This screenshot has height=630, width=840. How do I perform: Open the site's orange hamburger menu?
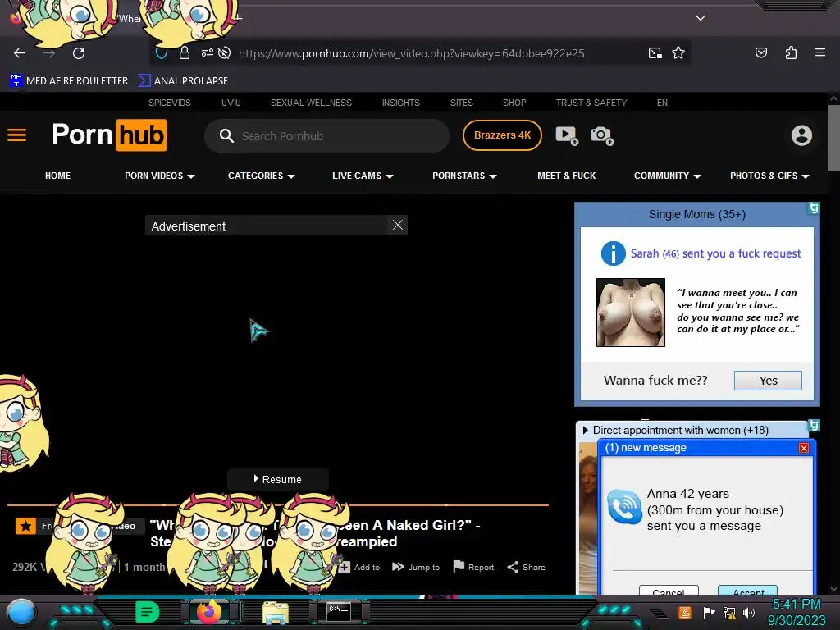(16, 135)
